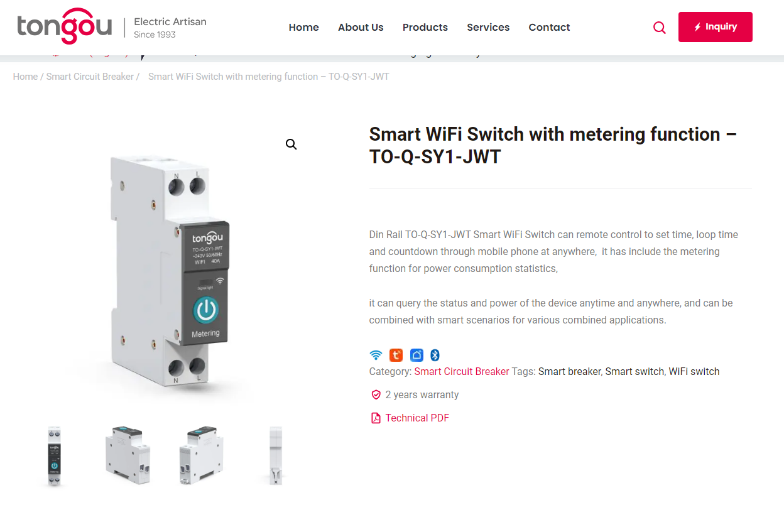The height and width of the screenshot is (532, 784).
Task: Click the orange Tuya app icon
Action: (396, 355)
